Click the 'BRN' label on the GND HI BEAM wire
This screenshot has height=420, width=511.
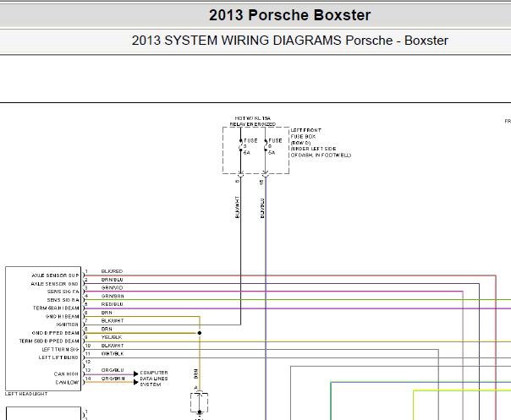pyautogui.click(x=107, y=313)
